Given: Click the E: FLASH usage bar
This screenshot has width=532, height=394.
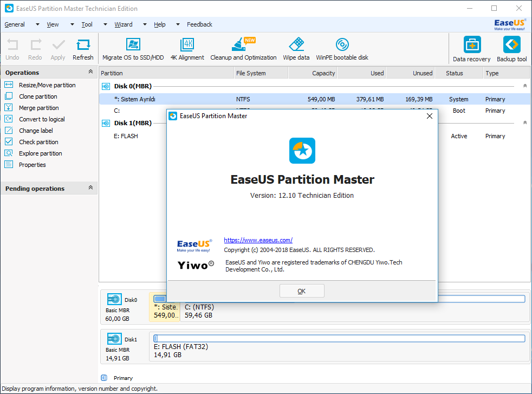Looking at the screenshot, I should point(339,338).
